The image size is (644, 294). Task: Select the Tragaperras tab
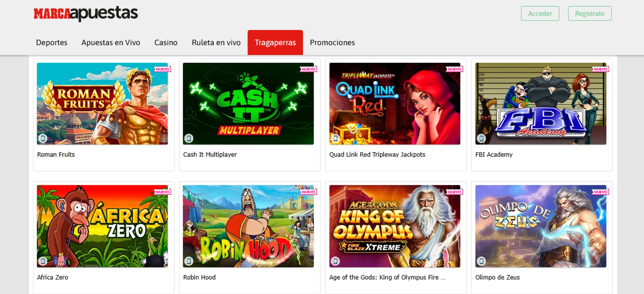[275, 43]
